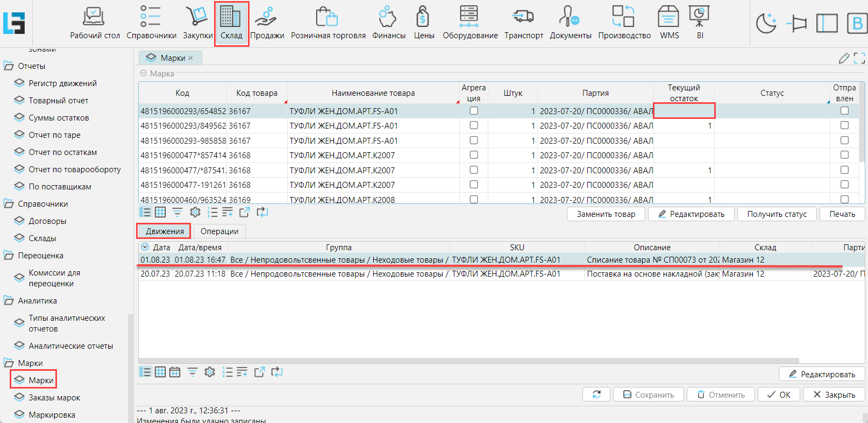Collapse the Отчеты folder in the sidebar
868x423 pixels.
pyautogui.click(x=9, y=66)
